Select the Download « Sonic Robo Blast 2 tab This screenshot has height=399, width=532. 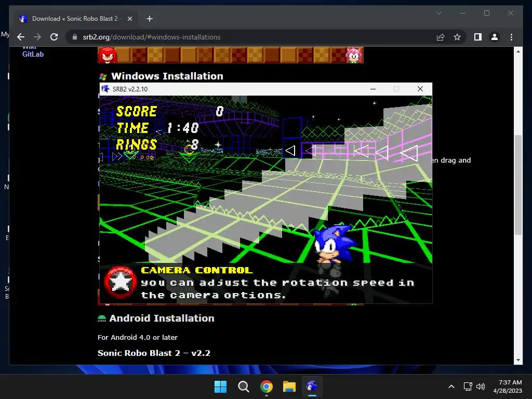pyautogui.click(x=75, y=19)
